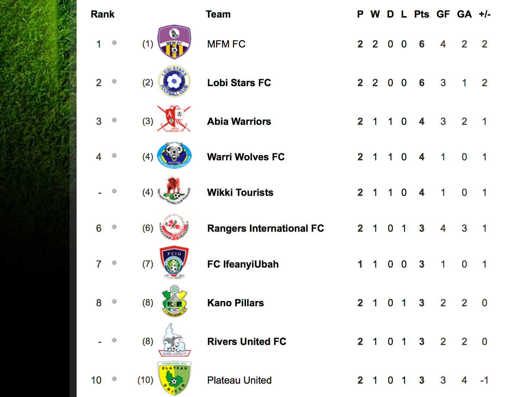The width and height of the screenshot is (532, 397).
Task: Click the +/- column header
Action: (x=485, y=14)
